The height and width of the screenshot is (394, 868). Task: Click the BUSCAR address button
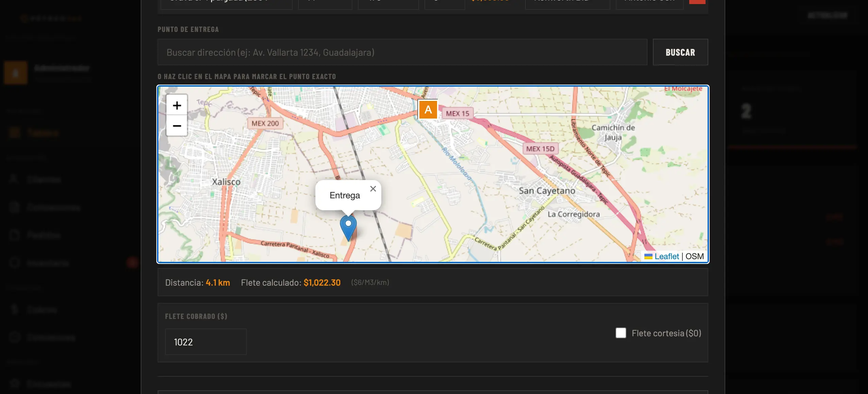coord(680,52)
